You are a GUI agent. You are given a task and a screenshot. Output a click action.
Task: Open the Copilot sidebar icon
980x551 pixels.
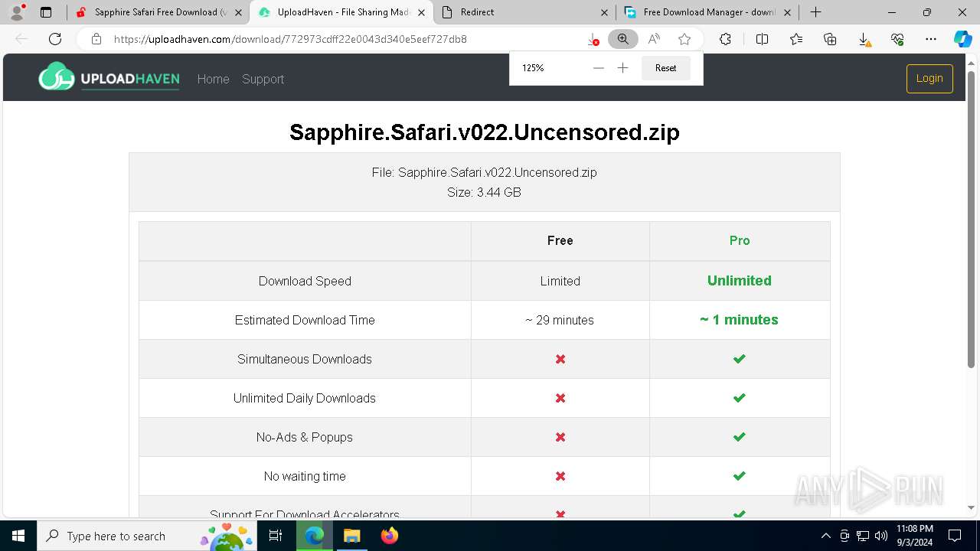tap(962, 39)
